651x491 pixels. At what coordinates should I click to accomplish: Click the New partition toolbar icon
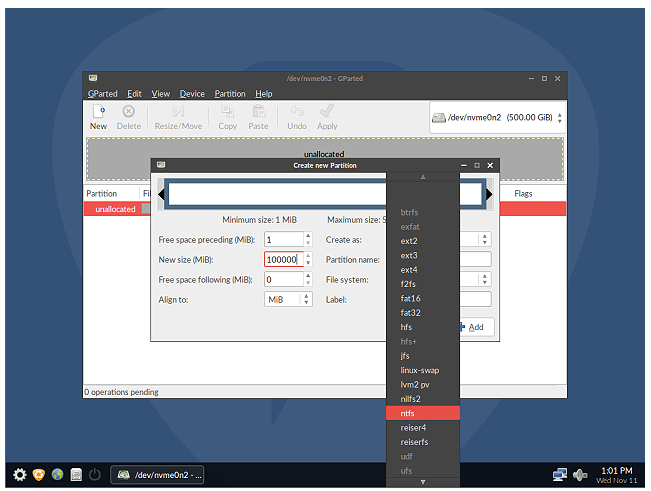(x=99, y=111)
